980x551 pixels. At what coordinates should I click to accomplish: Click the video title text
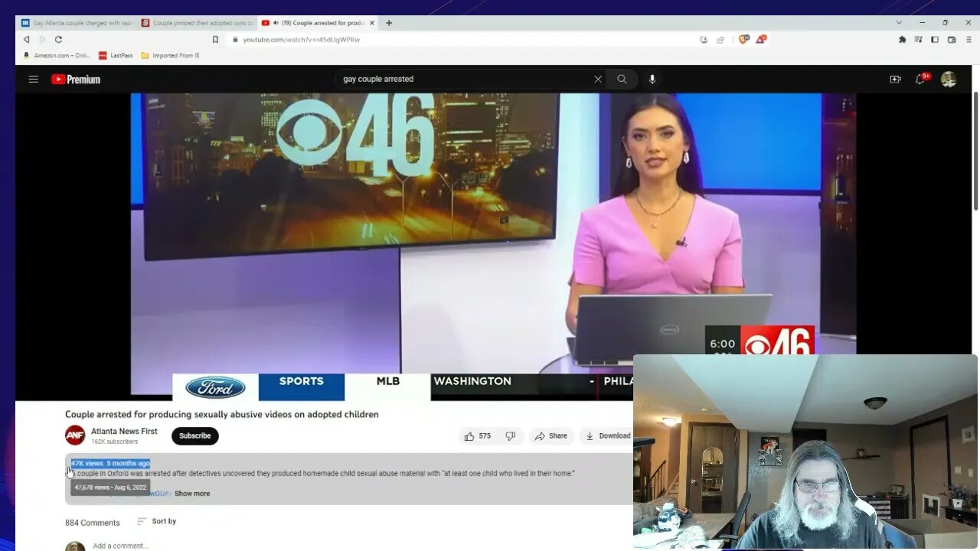tap(222, 414)
